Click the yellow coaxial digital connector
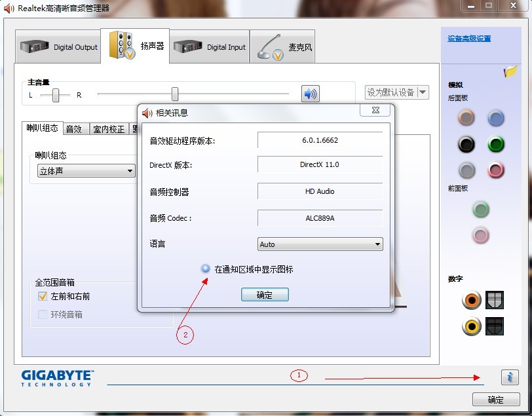The width and height of the screenshot is (532, 416). pos(472,326)
